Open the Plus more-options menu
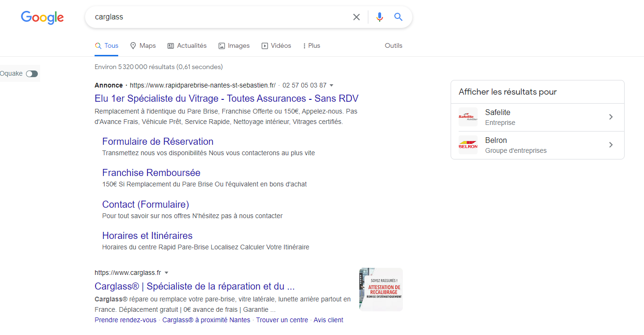644x335 pixels. 312,46
